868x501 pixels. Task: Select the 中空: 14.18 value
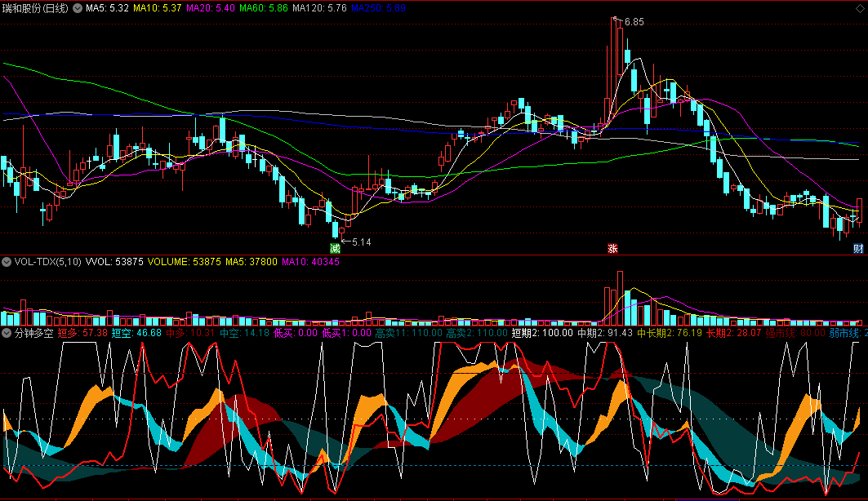pyautogui.click(x=244, y=333)
